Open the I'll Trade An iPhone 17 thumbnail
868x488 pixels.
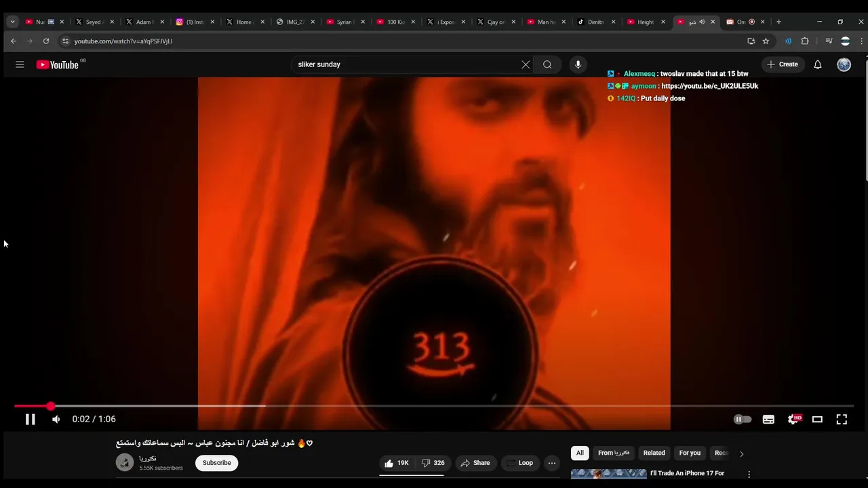click(x=609, y=474)
